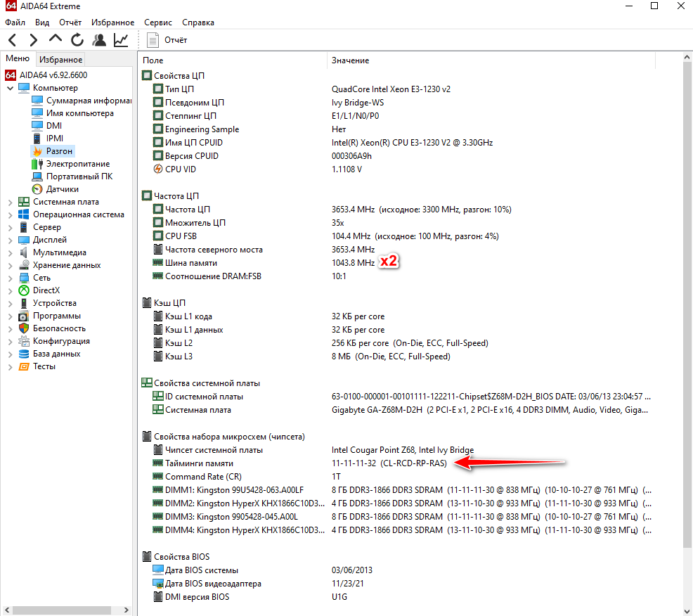Open the Файл menu

(x=15, y=23)
